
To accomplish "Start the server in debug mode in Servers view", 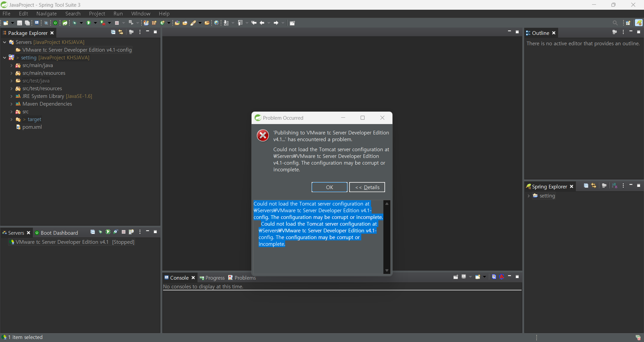I will tap(100, 232).
